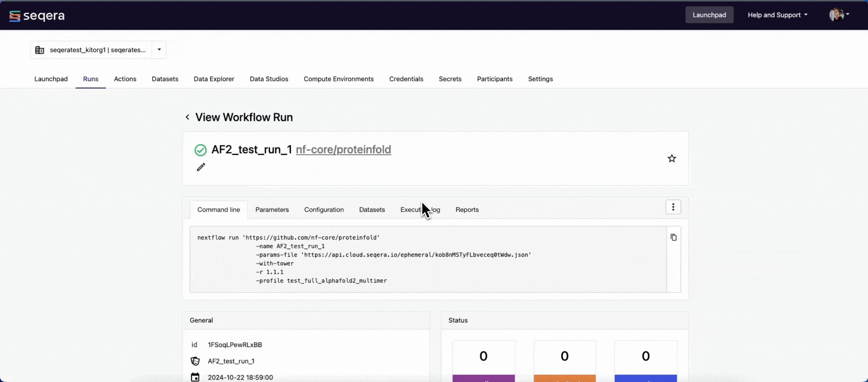Switch to the Parameters tab
The height and width of the screenshot is (382, 868).
click(x=272, y=209)
